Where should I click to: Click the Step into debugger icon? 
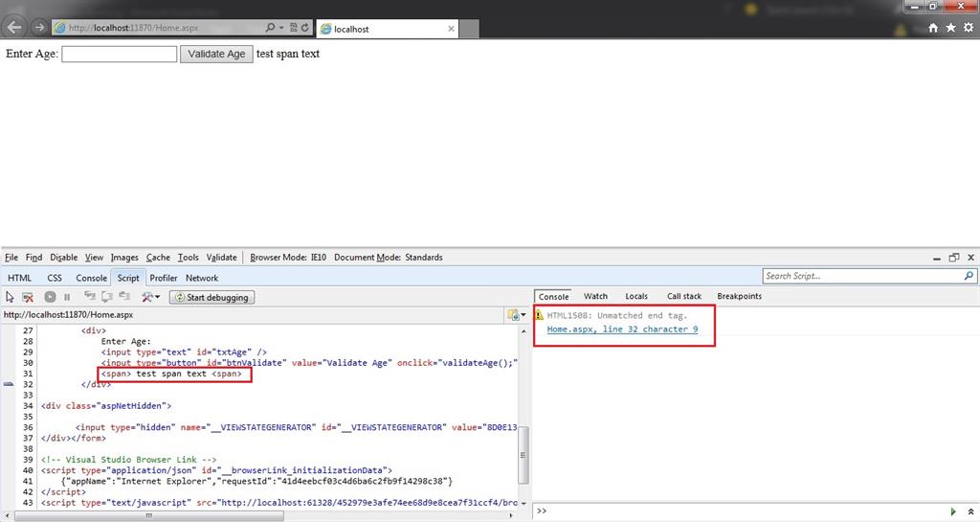90,296
